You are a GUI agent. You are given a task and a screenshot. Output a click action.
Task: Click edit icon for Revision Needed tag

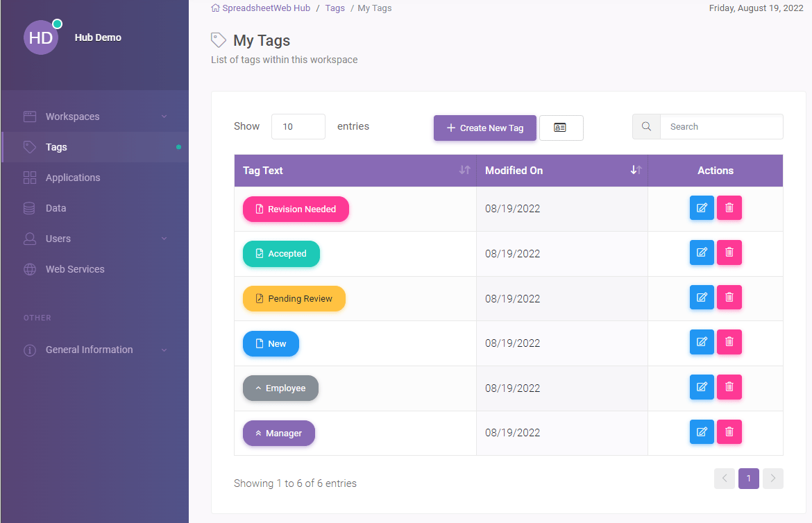point(702,208)
